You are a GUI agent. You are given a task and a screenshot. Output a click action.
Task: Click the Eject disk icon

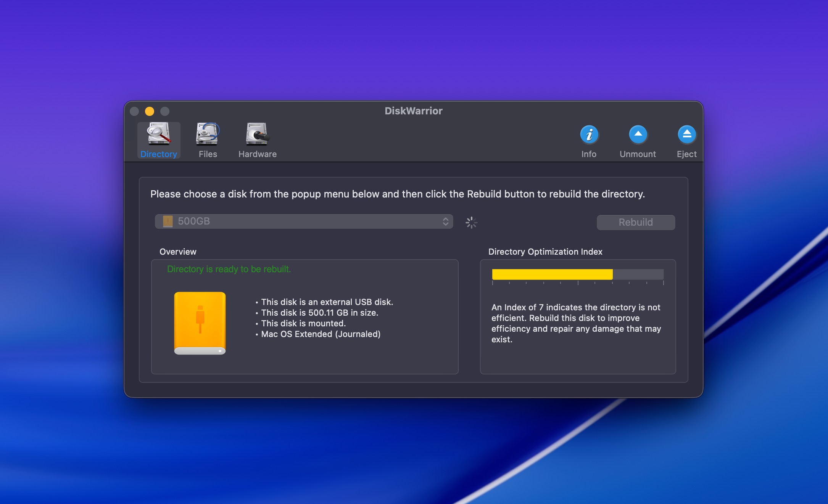pos(687,134)
